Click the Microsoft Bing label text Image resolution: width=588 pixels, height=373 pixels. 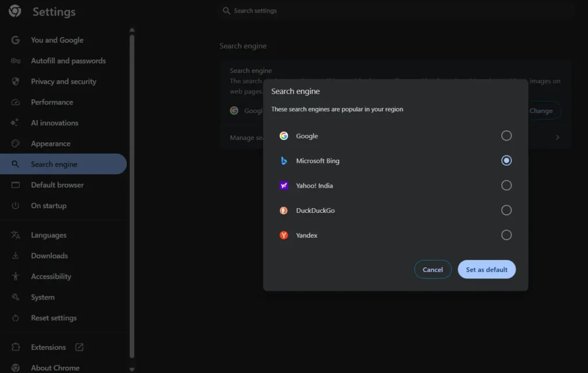coord(318,161)
